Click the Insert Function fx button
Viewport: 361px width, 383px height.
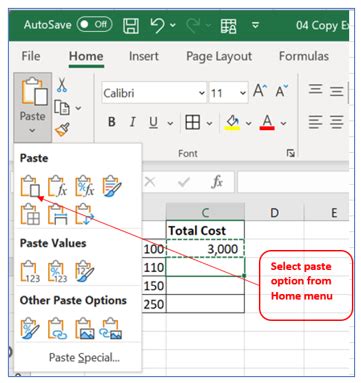[217, 182]
